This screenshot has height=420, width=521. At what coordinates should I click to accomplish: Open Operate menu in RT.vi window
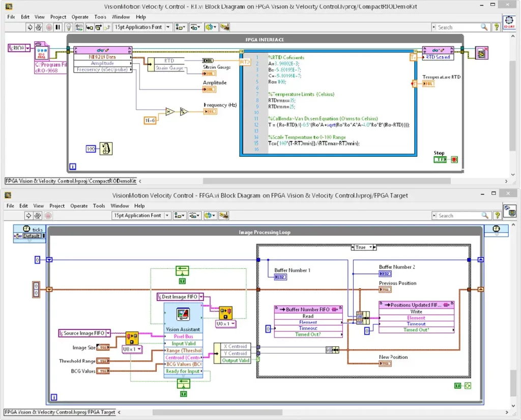click(80, 17)
